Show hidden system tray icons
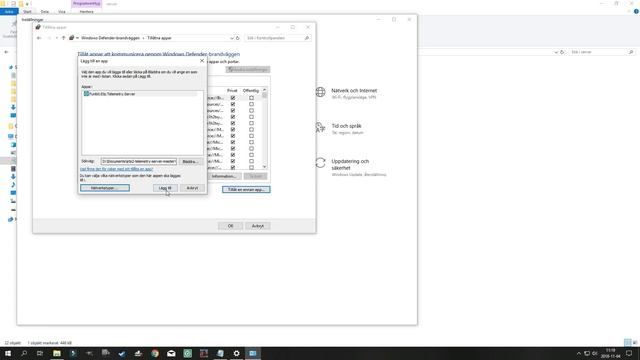Image resolution: width=640 pixels, height=360 pixels. 578,353
